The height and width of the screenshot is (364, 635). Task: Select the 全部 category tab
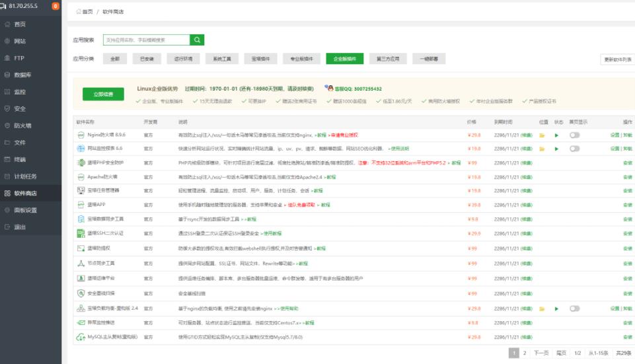[115, 59]
